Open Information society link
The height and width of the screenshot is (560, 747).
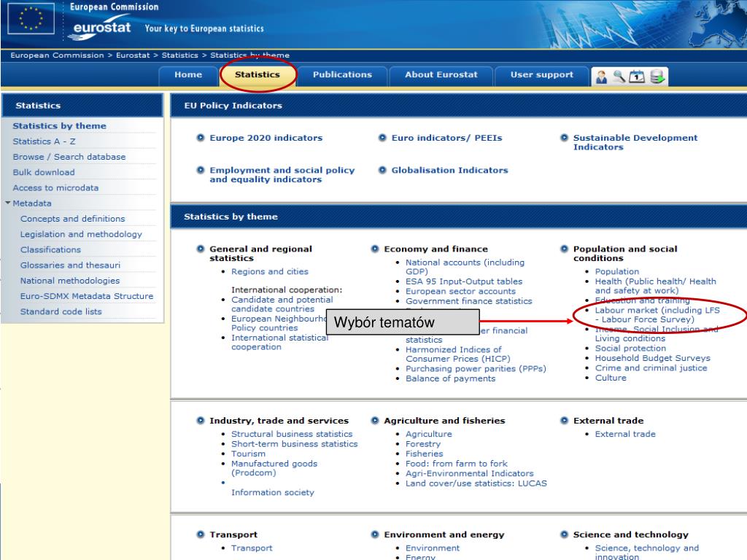pos(273,492)
